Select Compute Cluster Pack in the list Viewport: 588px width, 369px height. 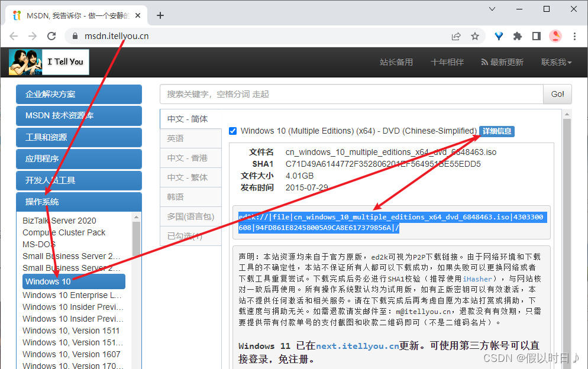click(x=64, y=232)
